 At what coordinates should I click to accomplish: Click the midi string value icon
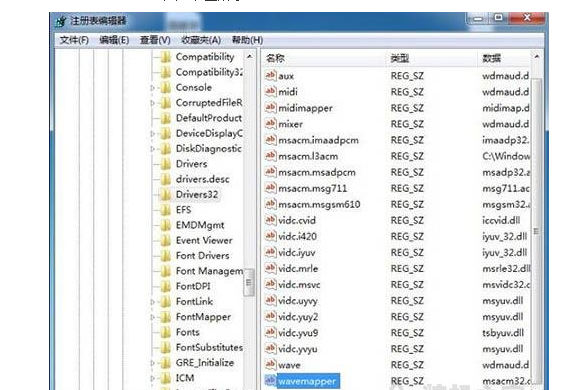click(271, 91)
